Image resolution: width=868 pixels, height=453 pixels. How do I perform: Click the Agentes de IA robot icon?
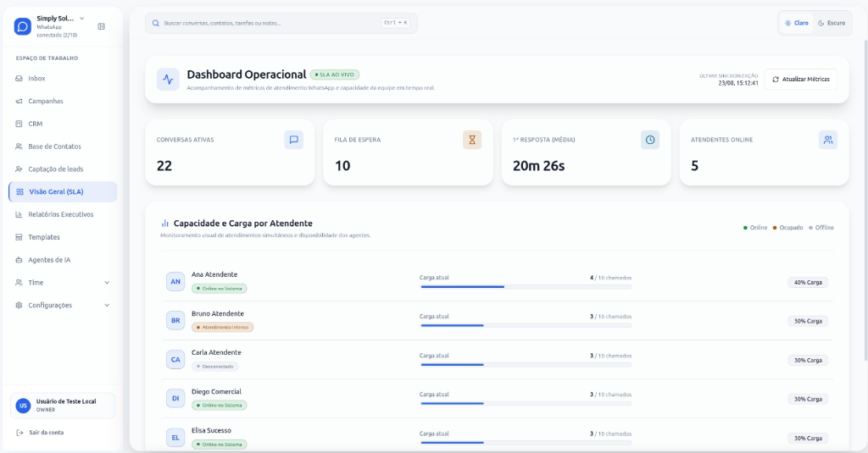19,260
